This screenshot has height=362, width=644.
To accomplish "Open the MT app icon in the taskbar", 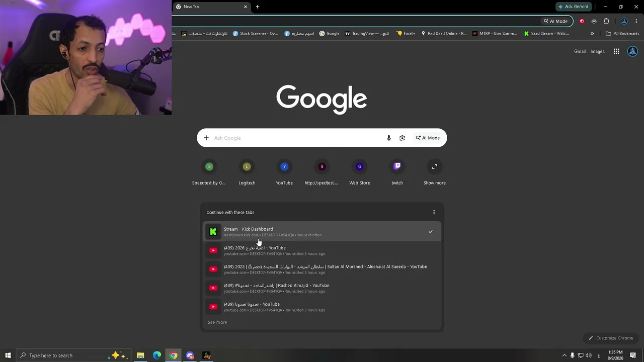I will point(207,355).
